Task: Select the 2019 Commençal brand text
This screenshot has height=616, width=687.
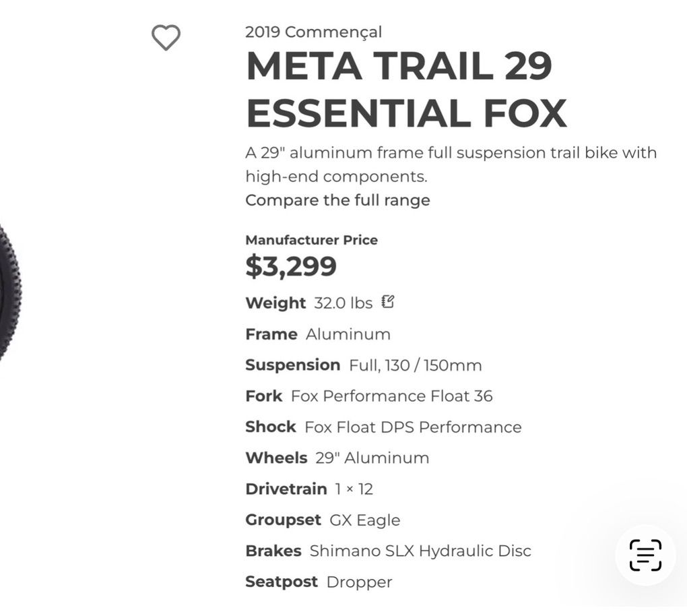Action: 313,32
